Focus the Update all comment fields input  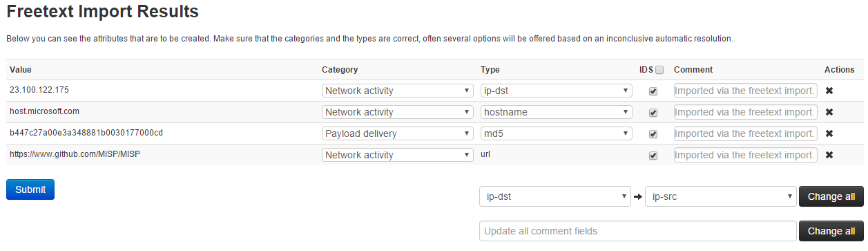pyautogui.click(x=637, y=231)
